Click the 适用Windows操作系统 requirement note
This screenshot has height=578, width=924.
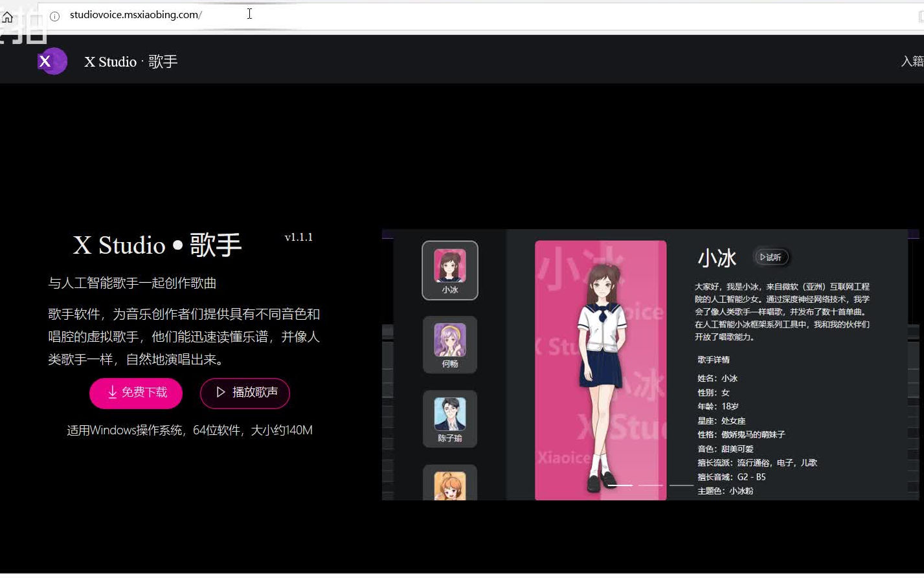[190, 430]
